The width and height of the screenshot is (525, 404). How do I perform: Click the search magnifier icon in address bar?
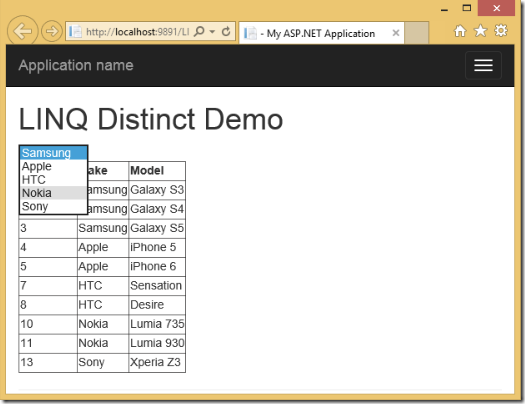199,31
